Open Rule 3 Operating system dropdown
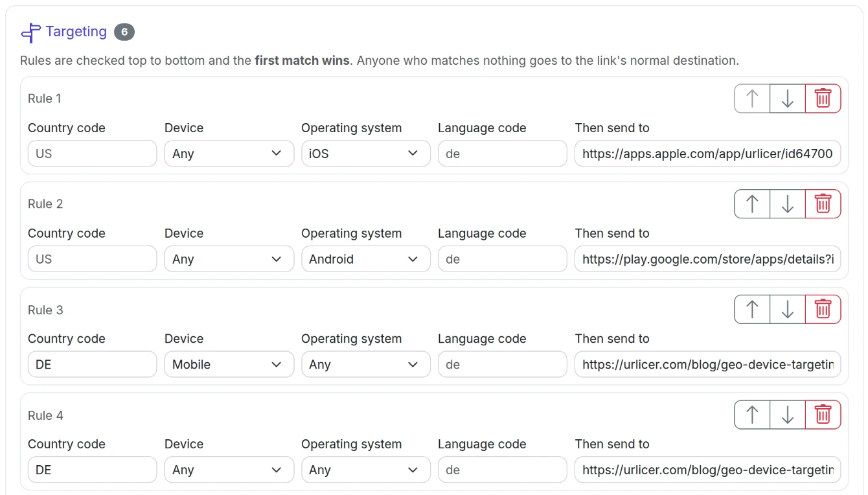 365,364
